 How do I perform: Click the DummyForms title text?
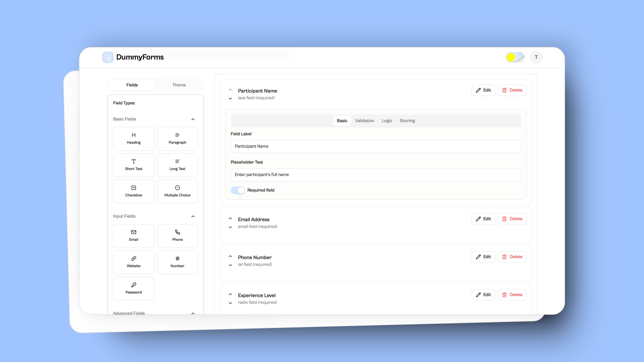pos(140,57)
